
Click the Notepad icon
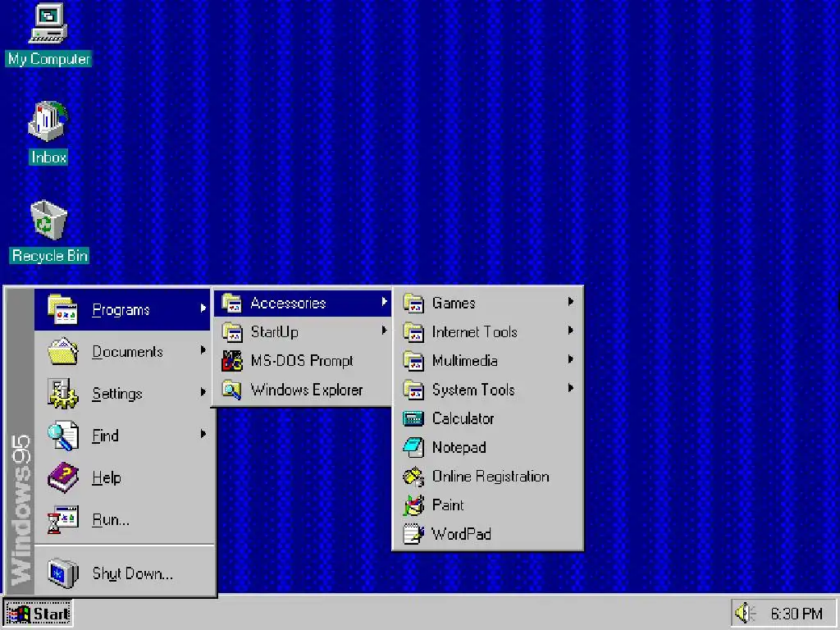tap(413, 447)
